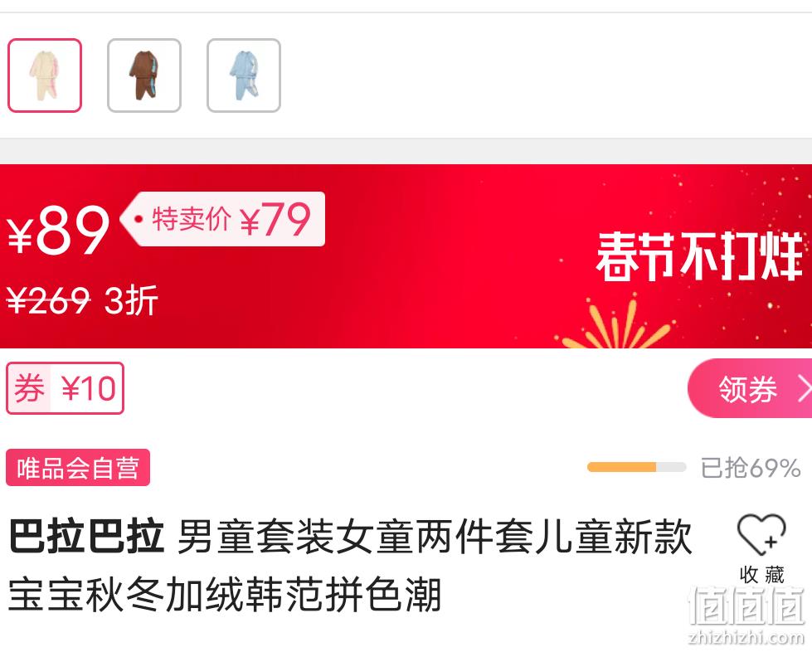Click the 券 ¥10 coupon tag
The image size is (812, 652).
point(65,388)
